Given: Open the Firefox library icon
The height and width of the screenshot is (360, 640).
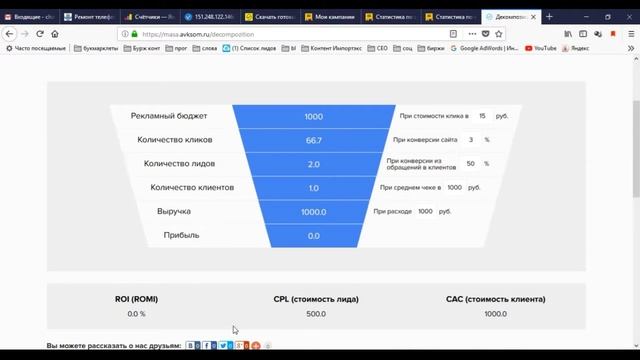Looking at the screenshot, I should point(568,34).
